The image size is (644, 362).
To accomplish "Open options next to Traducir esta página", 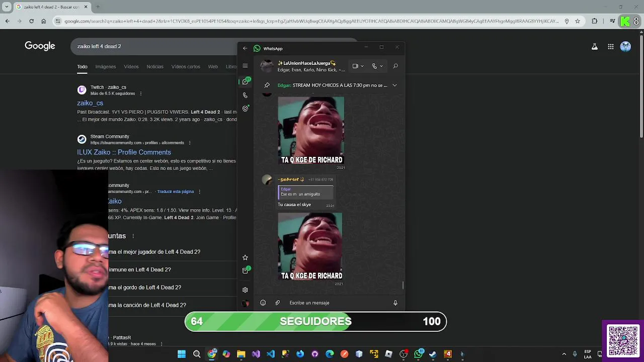I will click(199, 192).
